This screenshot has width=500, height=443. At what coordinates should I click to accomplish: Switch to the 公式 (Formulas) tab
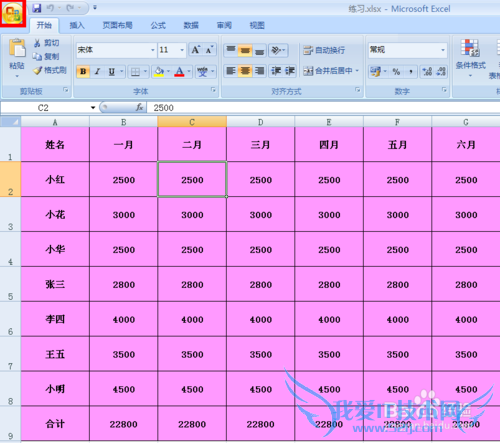[158, 25]
